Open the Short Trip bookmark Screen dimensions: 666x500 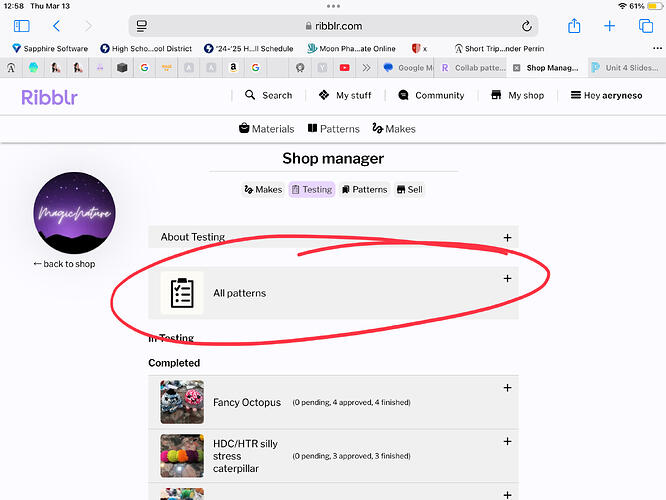pos(499,48)
